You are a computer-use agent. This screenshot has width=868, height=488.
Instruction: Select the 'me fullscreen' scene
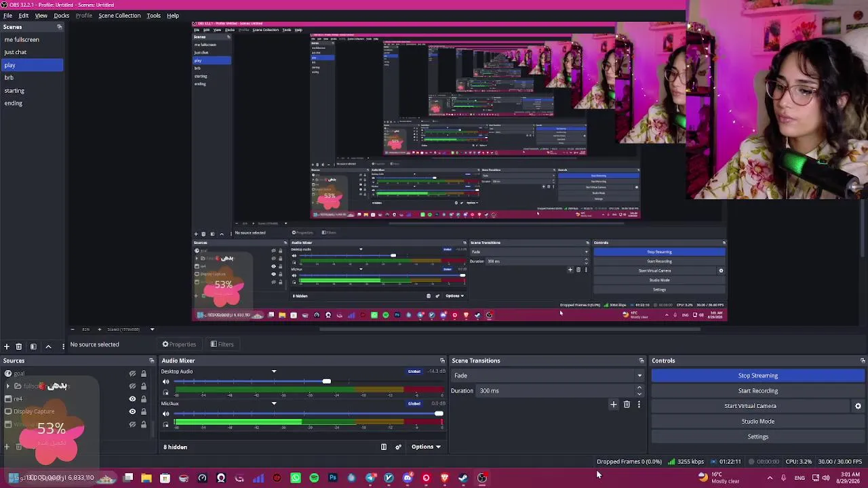pos(32,39)
